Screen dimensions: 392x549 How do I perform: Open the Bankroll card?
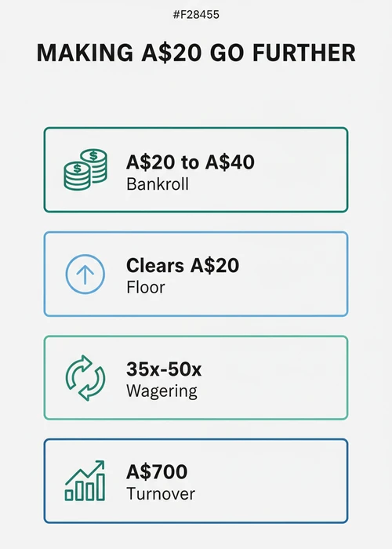[196, 170]
